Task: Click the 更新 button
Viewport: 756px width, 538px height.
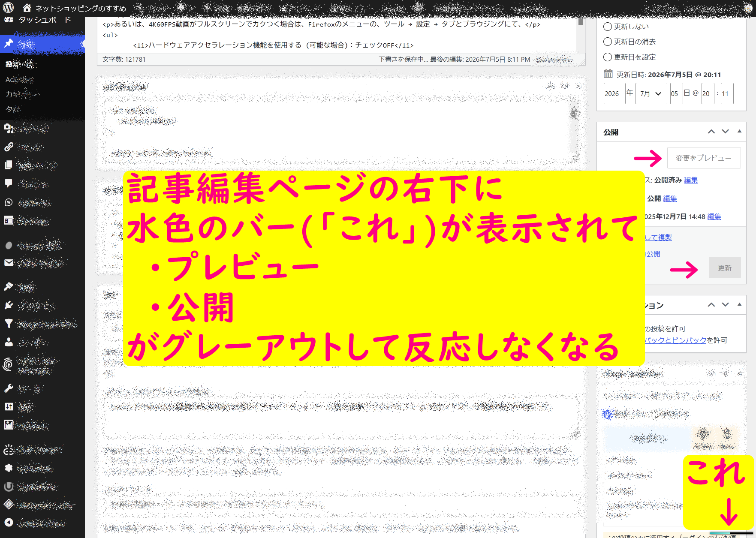Action: [725, 267]
